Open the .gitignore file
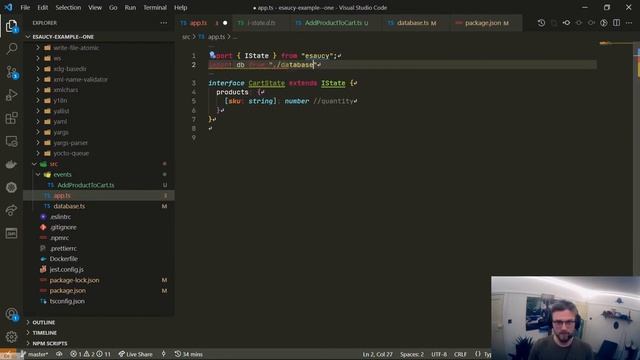This screenshot has width=640, height=360. (x=99, y=227)
